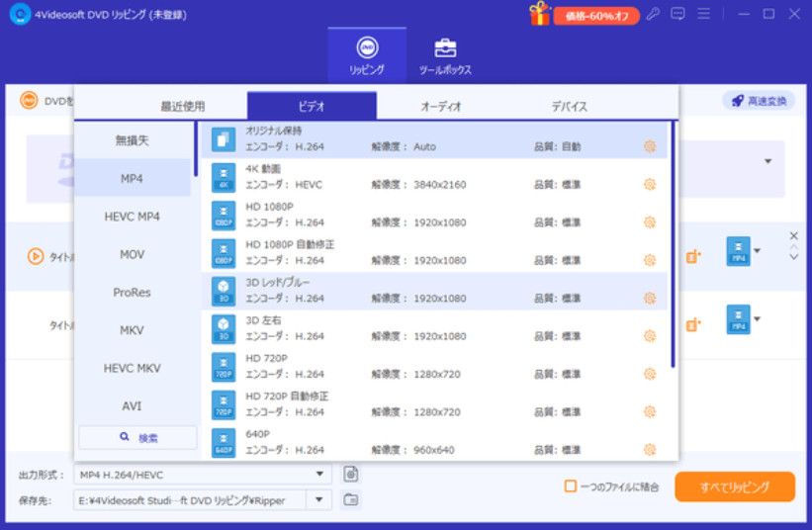The image size is (812, 530).
Task: Choose the HD 720P preset icon
Action: pyautogui.click(x=224, y=367)
